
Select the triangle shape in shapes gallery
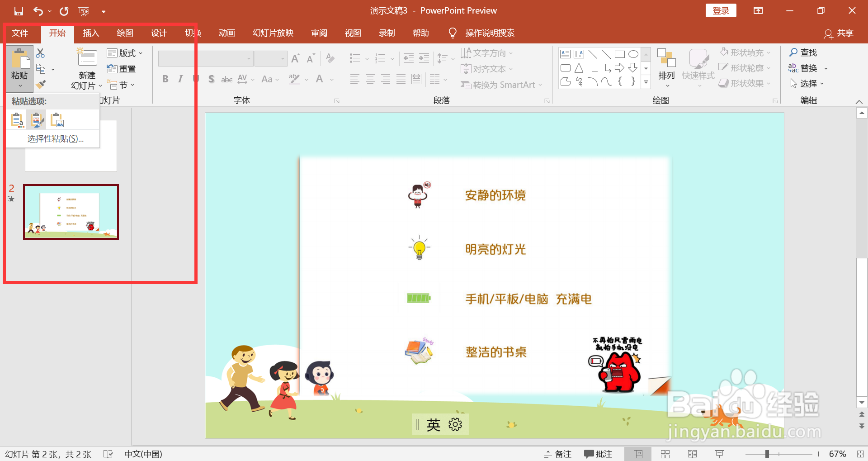[579, 68]
